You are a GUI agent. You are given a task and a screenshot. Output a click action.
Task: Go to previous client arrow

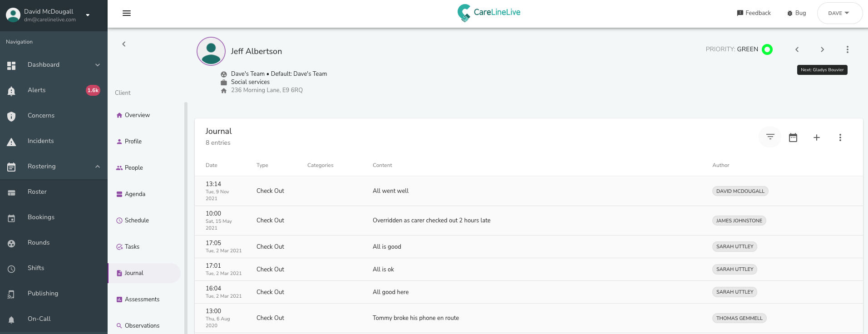[797, 49]
